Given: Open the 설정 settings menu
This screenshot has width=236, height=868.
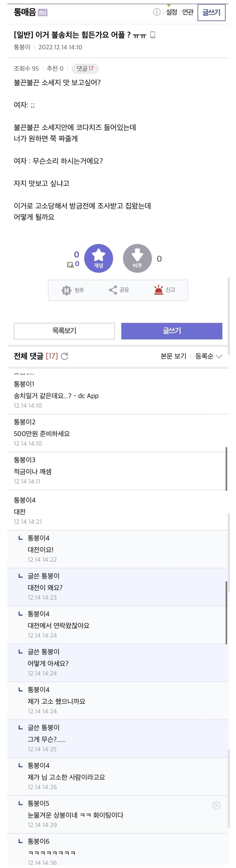Looking at the screenshot, I should [x=171, y=12].
